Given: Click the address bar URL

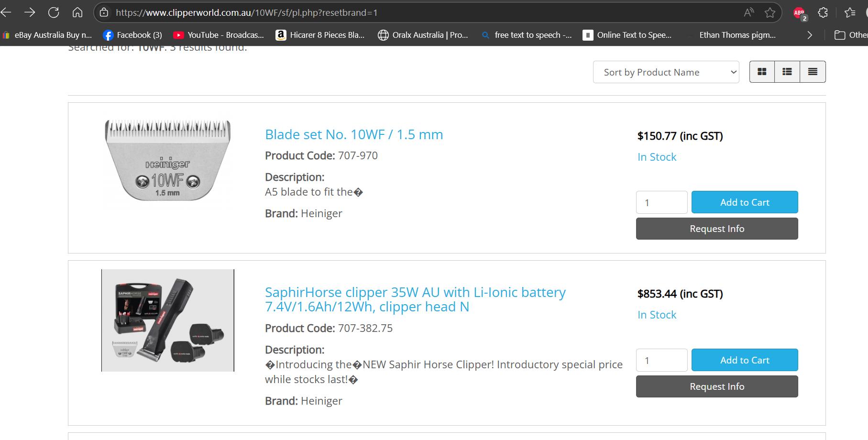Looking at the screenshot, I should 246,13.
